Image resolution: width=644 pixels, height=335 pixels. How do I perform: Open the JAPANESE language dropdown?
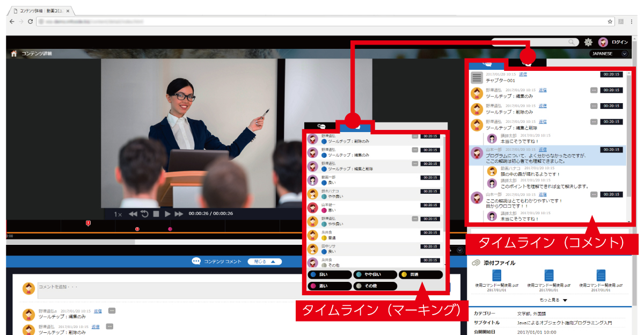tap(609, 54)
